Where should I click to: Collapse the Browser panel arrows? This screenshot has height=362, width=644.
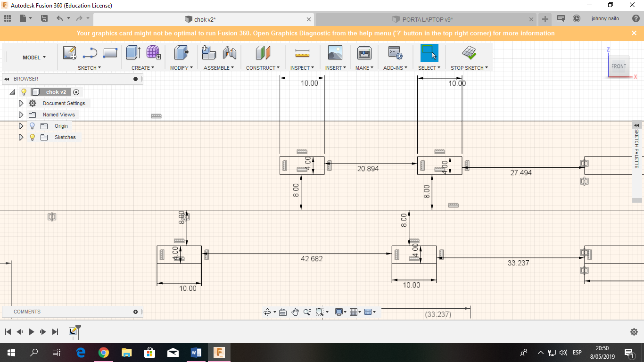(7, 79)
